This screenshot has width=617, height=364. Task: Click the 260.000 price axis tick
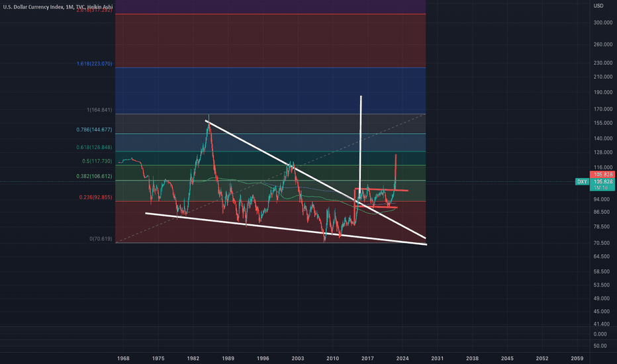pyautogui.click(x=603, y=44)
